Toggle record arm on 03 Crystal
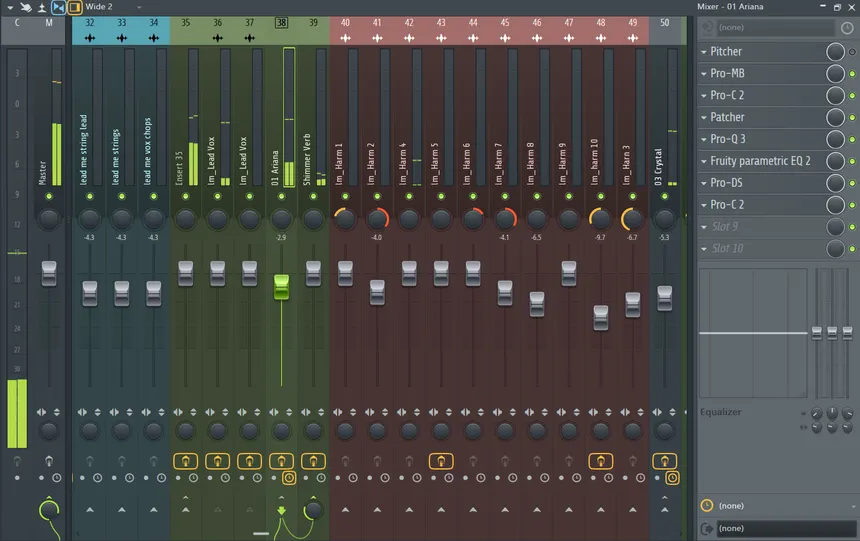This screenshot has height=541, width=860. (665, 461)
